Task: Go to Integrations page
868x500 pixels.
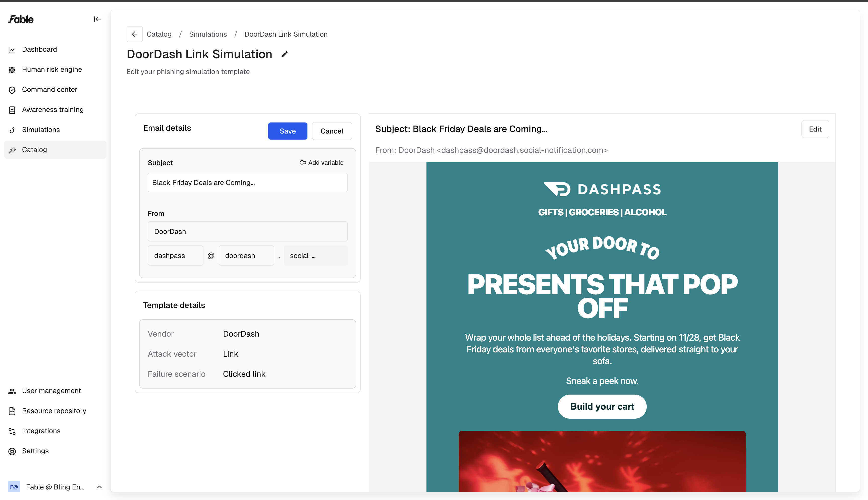Action: click(55, 431)
